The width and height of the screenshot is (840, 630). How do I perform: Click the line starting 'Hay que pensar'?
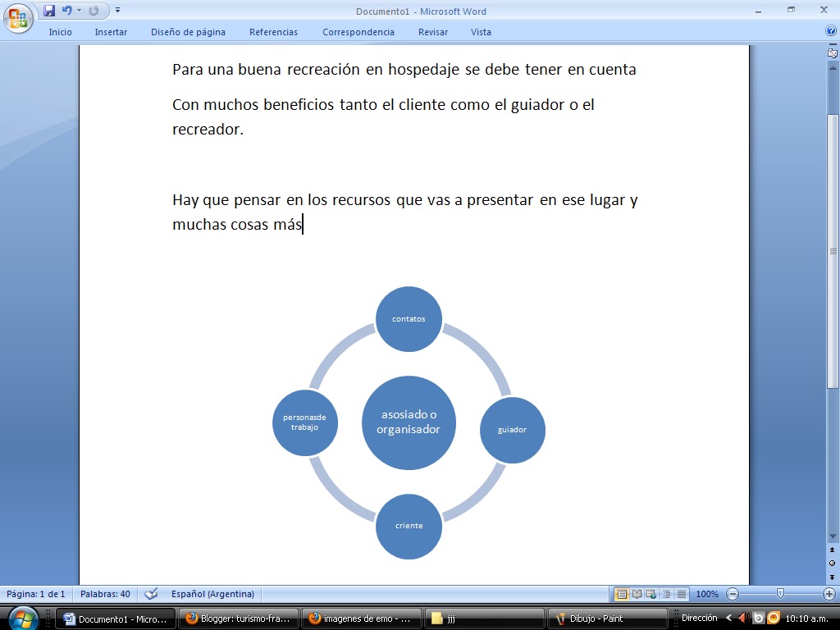point(405,200)
